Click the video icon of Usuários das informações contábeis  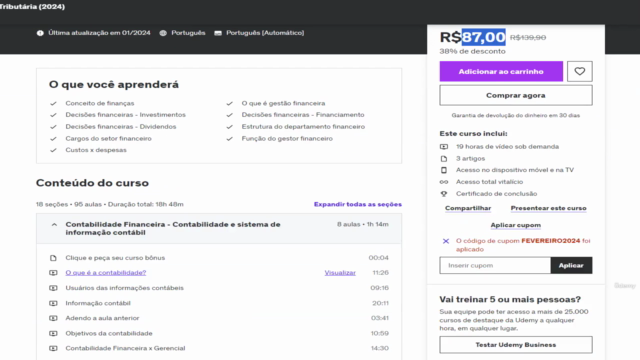tap(53, 288)
